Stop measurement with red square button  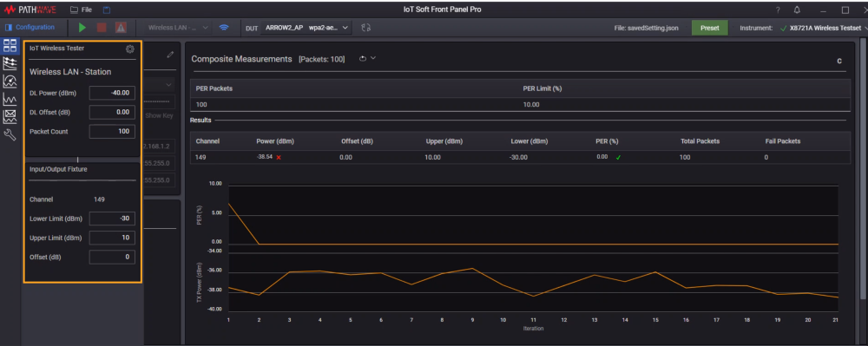click(x=102, y=28)
